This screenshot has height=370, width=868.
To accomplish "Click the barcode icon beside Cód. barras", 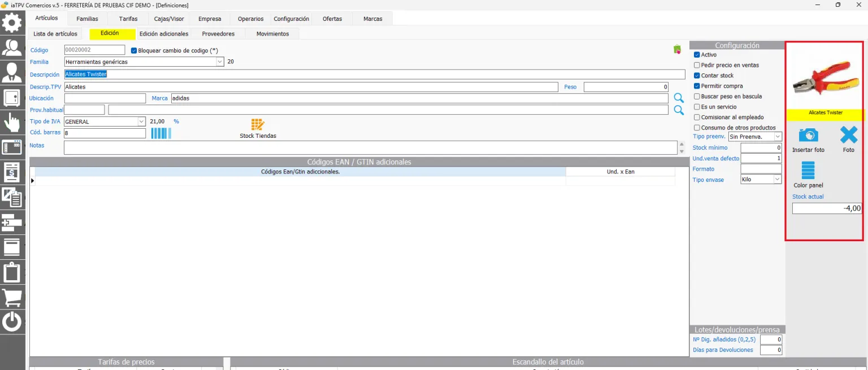I will point(161,133).
